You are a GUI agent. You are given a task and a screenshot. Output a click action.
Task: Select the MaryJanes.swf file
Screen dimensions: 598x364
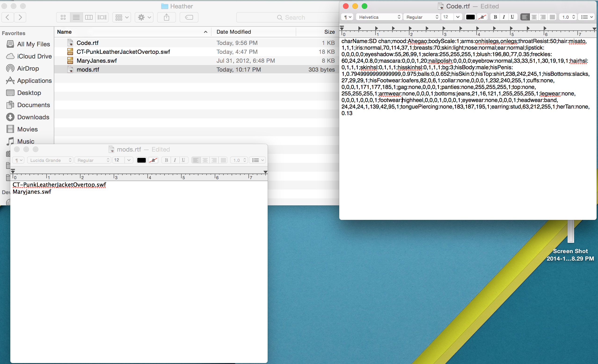tap(97, 61)
